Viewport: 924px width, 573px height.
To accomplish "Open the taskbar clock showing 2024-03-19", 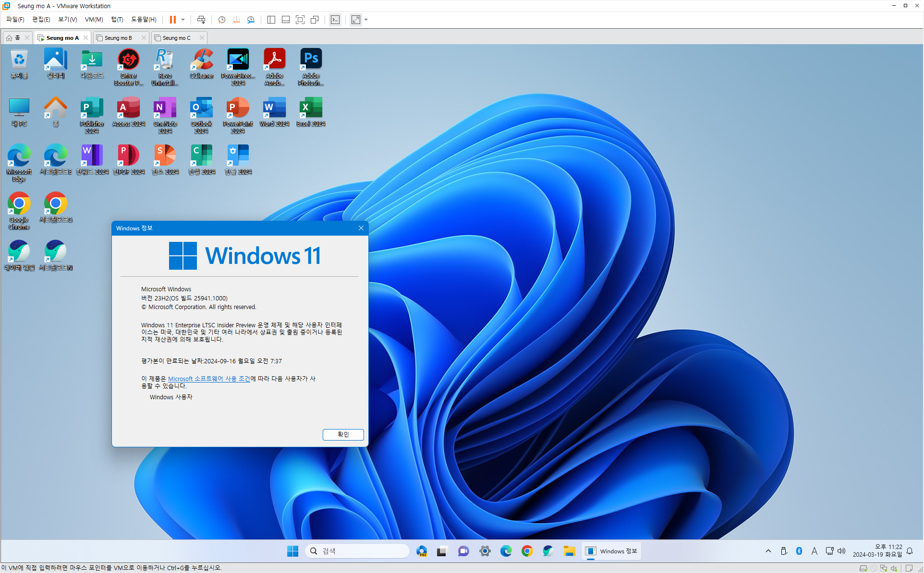I will coord(877,551).
